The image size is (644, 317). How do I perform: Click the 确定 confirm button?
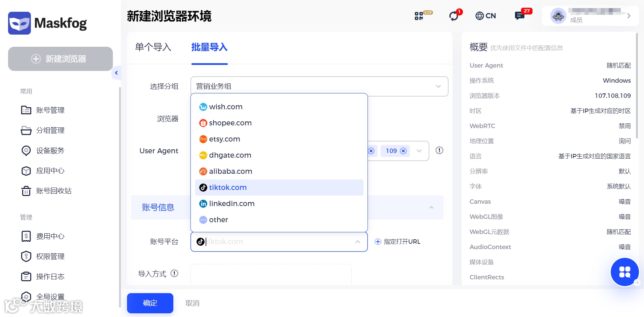point(150,303)
